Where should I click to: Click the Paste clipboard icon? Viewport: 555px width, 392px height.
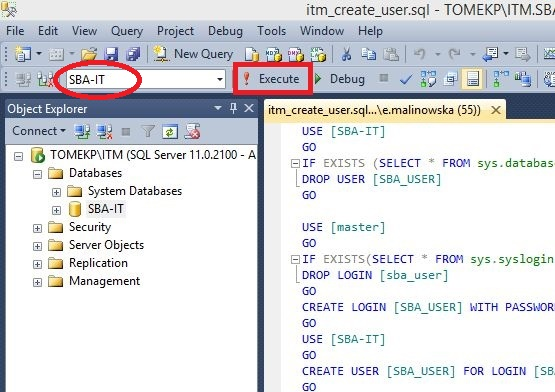391,54
